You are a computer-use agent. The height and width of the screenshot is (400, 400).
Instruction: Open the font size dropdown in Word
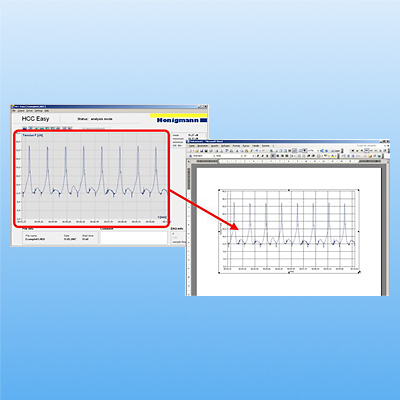point(248,156)
